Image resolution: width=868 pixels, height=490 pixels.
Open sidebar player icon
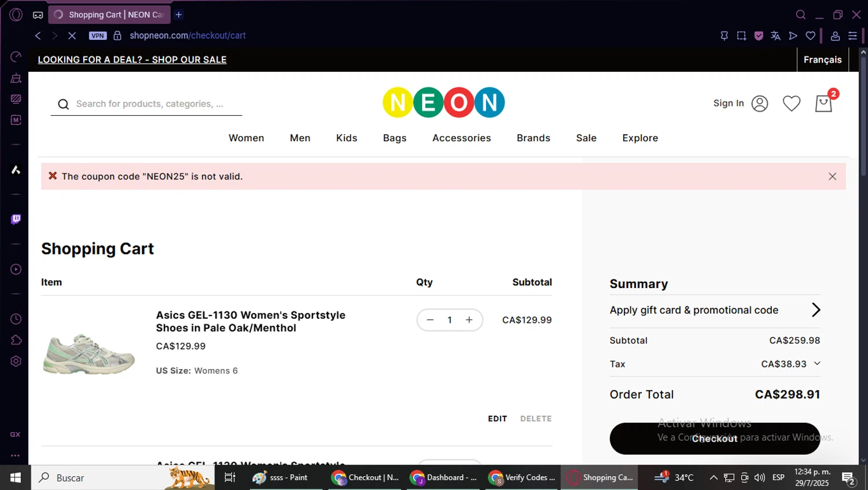coord(16,269)
